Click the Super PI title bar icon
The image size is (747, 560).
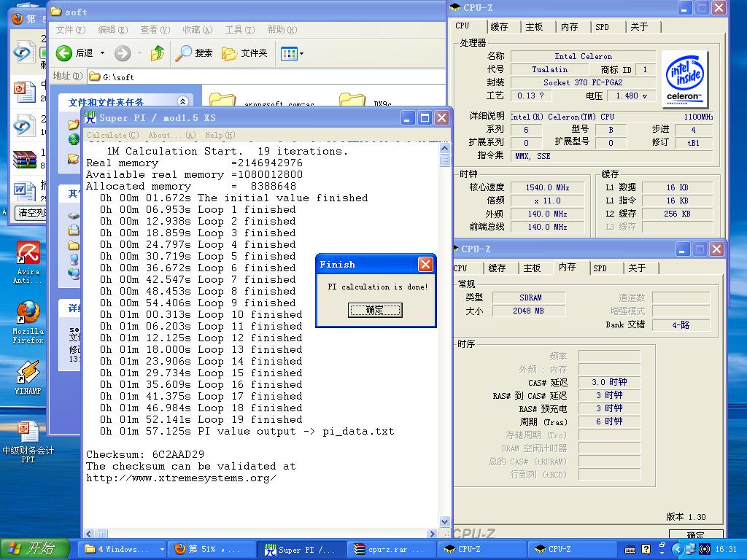90,117
